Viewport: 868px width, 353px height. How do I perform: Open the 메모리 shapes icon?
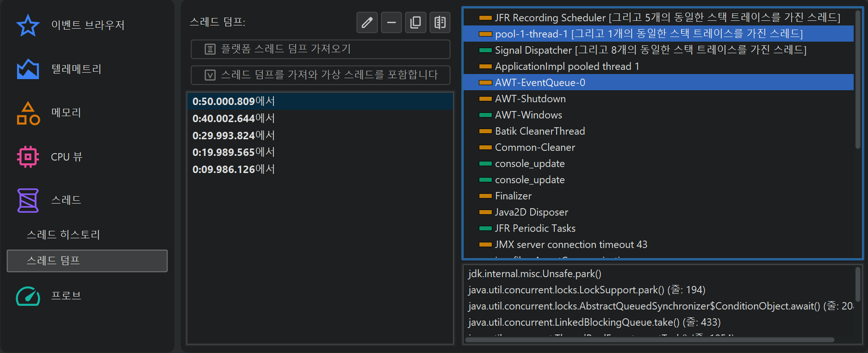click(28, 113)
